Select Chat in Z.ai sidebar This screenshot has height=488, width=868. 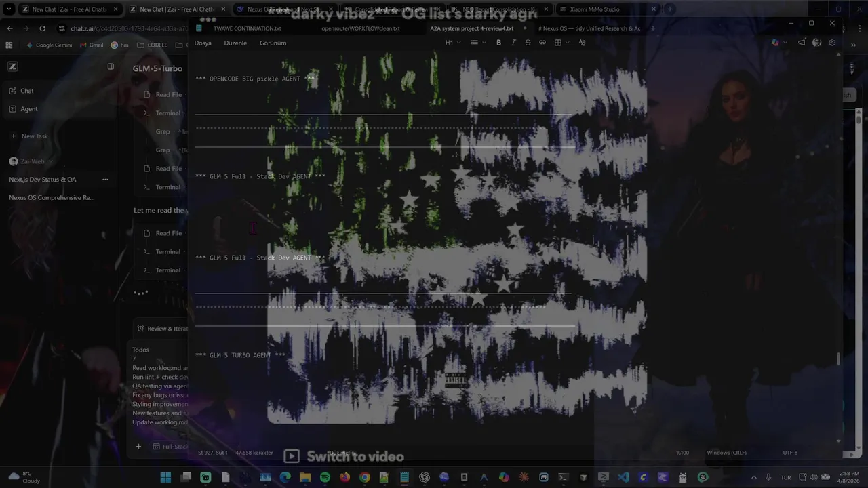(x=60, y=91)
